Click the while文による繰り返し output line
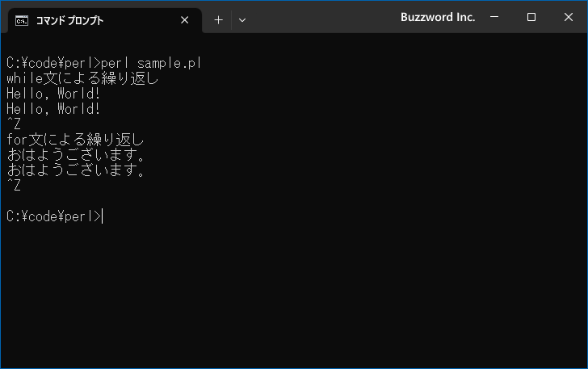Image resolution: width=588 pixels, height=369 pixels. click(x=82, y=78)
